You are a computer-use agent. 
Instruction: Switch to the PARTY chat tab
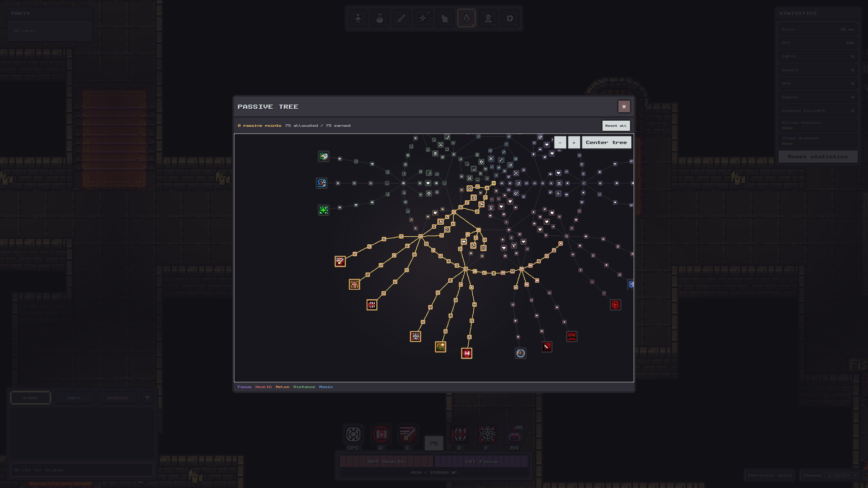74,398
